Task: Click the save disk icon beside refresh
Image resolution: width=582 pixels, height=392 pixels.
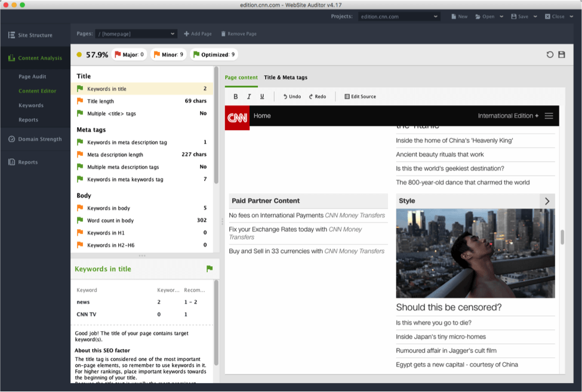Action: coord(562,55)
